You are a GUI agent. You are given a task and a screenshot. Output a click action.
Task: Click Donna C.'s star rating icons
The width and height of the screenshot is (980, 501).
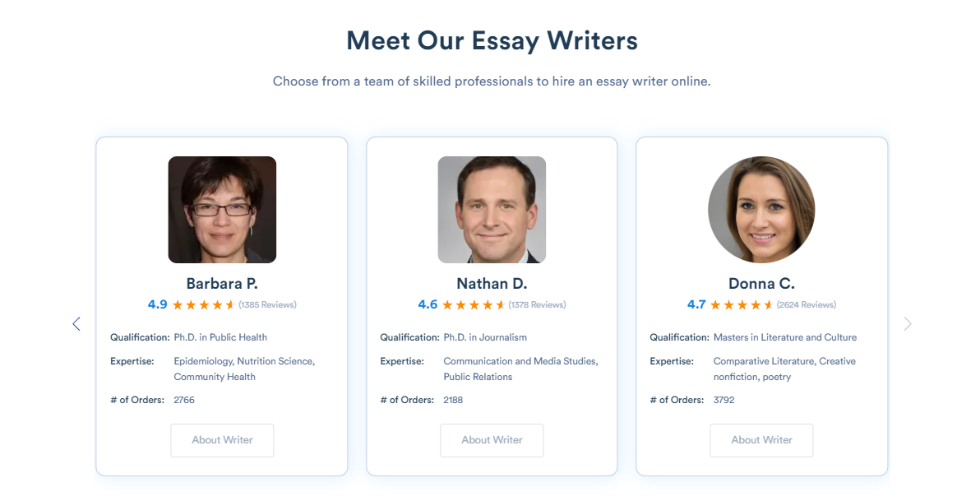click(742, 305)
